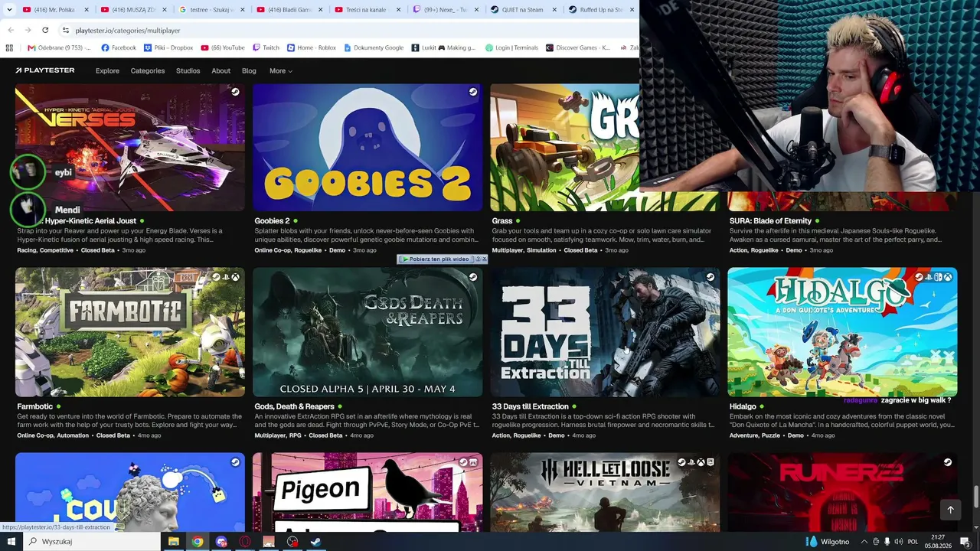Viewport: 980px width, 551px height.
Task: Open the 'Lurkit Making g...' bookmark
Action: coord(443,47)
